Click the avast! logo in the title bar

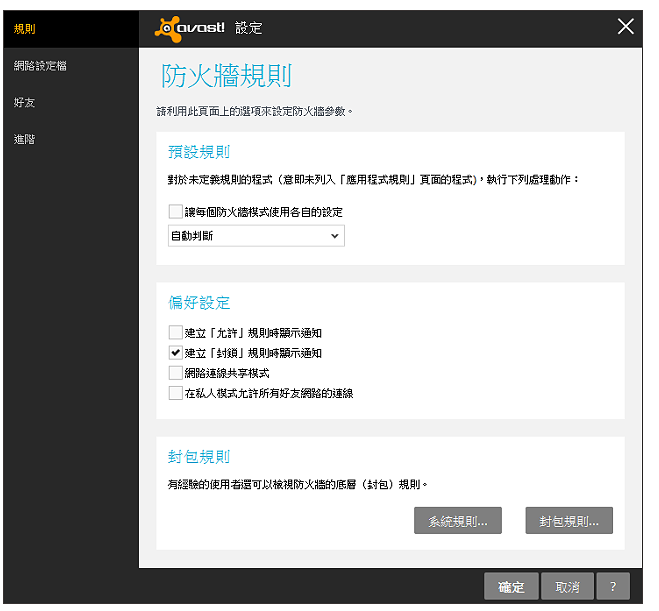(190, 29)
